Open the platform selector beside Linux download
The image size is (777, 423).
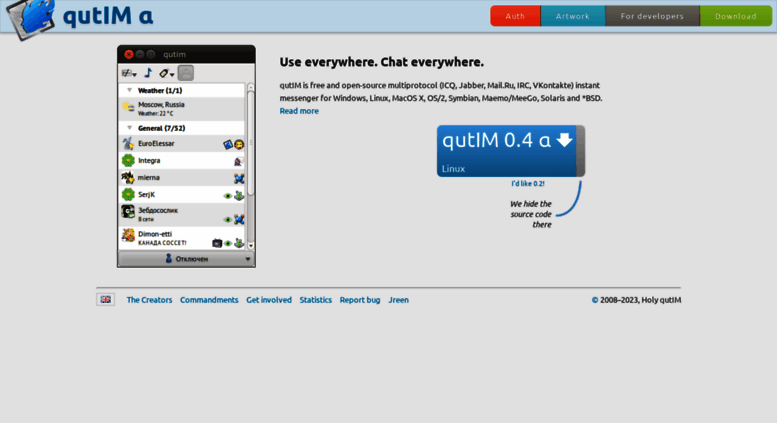pos(581,151)
